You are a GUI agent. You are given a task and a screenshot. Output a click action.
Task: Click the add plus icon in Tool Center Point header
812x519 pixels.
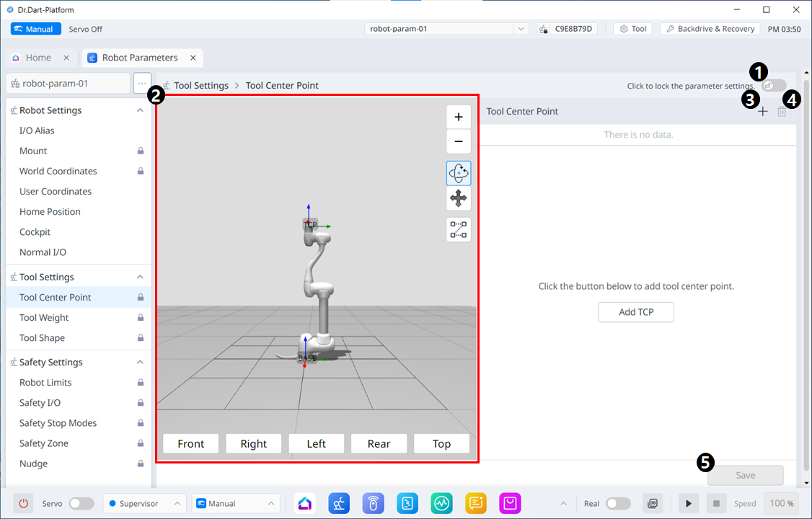click(x=763, y=112)
